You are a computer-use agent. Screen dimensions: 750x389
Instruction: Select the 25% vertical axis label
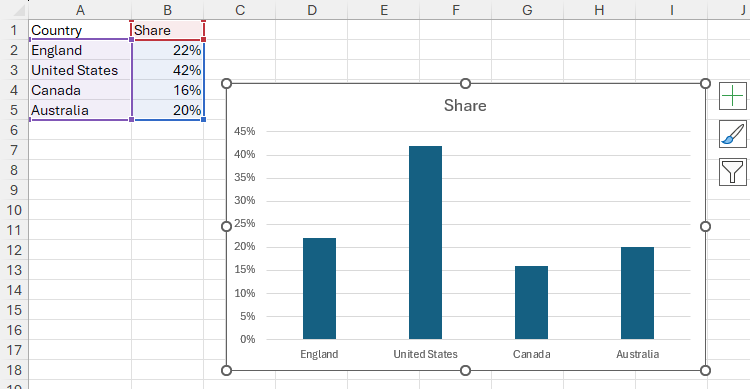point(244,223)
